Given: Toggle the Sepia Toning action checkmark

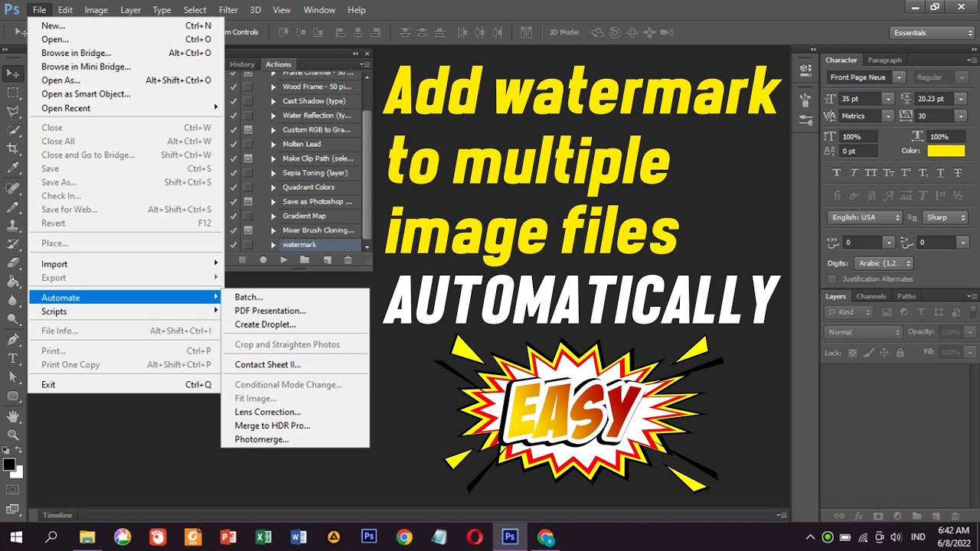Looking at the screenshot, I should tap(234, 173).
